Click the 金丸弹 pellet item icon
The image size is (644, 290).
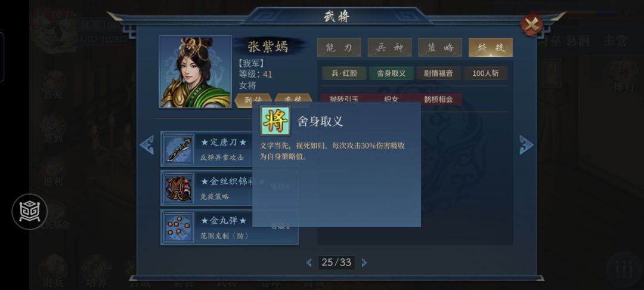pos(179,227)
